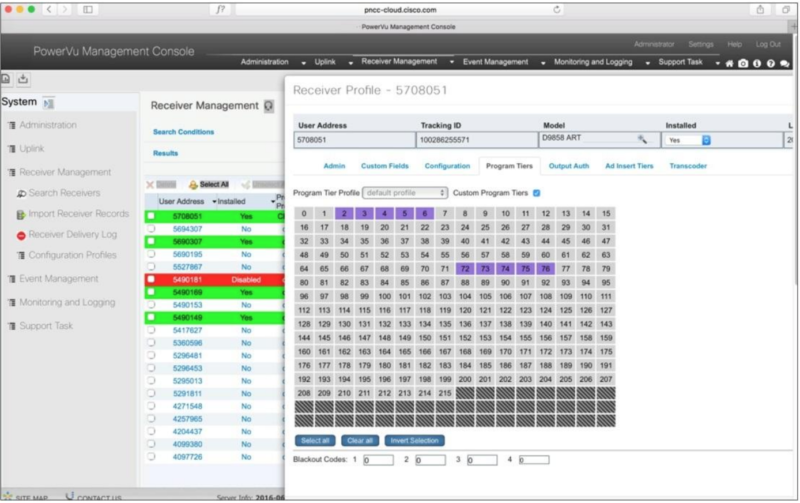
Task: Expand the Search Conditions section
Action: coord(183,132)
